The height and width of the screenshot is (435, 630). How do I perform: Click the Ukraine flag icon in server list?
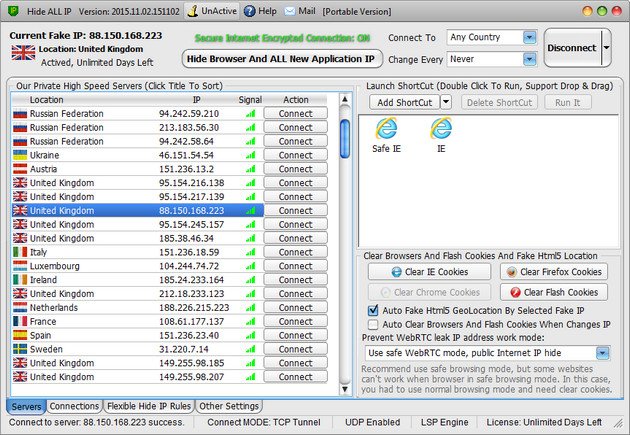[20, 155]
